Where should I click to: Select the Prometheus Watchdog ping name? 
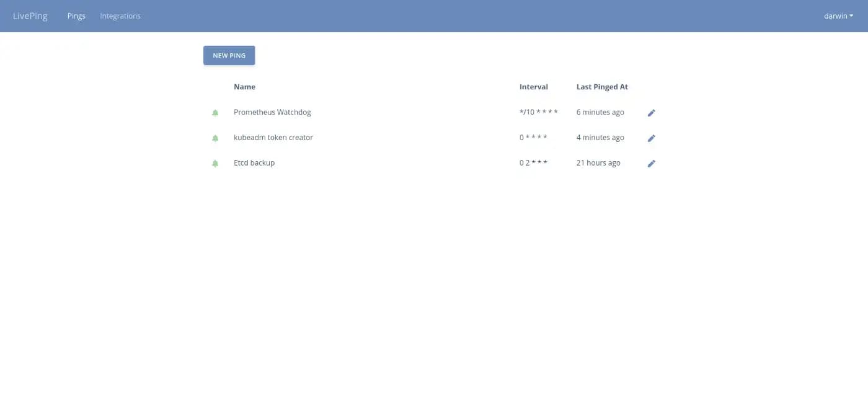272,112
